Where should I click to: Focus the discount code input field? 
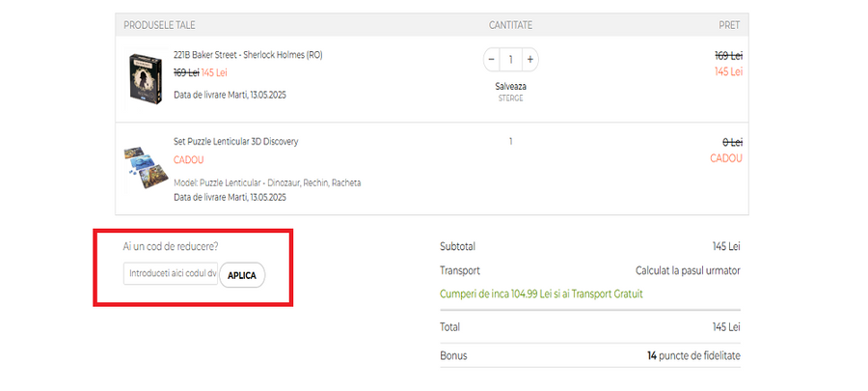[172, 274]
